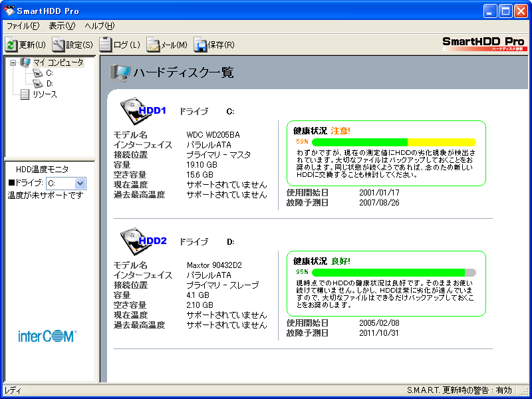The image size is (532, 399).
Task: Click プライマリ - マスタ connection value
Action: tap(219, 155)
